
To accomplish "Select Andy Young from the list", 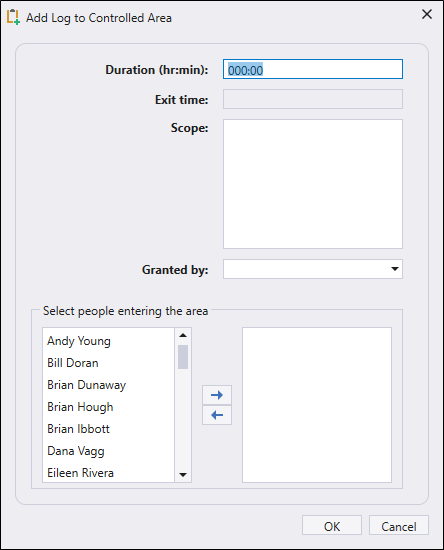I will pos(108,341).
